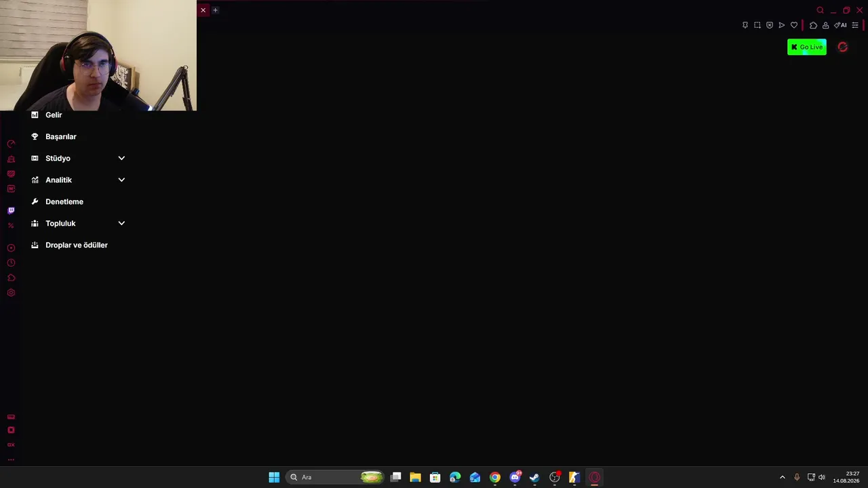Image resolution: width=868 pixels, height=488 pixels.
Task: Expand the Stüdyo submenu chevron
Action: [x=121, y=159]
